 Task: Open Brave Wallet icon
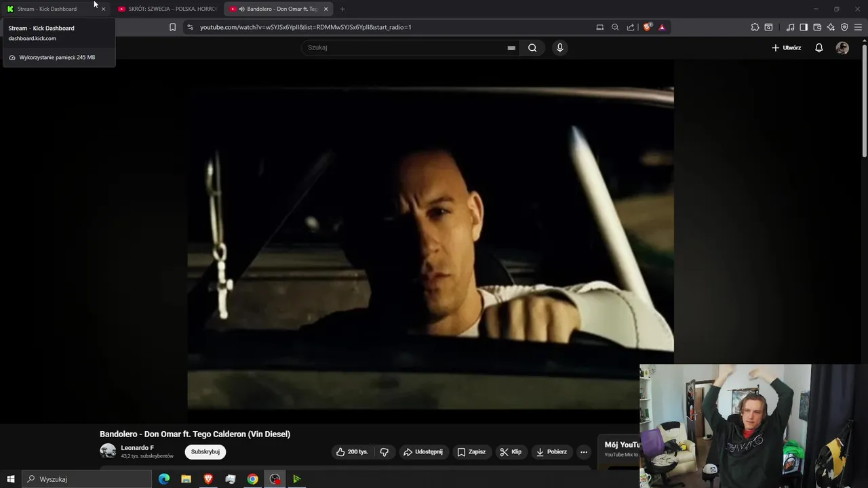[817, 27]
